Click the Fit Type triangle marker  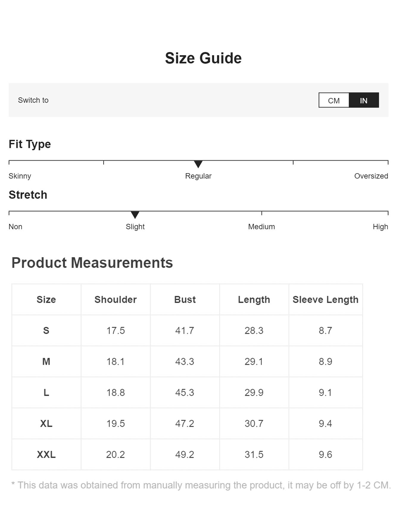tap(198, 164)
